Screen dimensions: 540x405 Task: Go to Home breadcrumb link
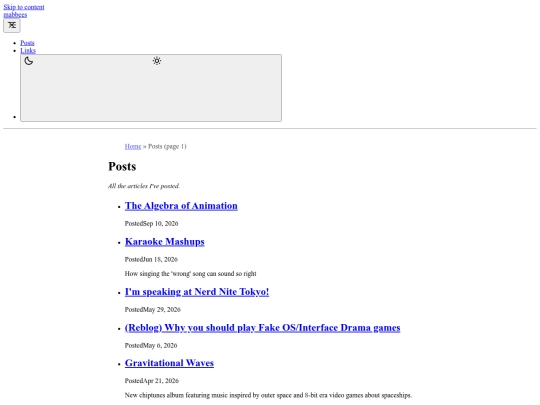point(133,146)
